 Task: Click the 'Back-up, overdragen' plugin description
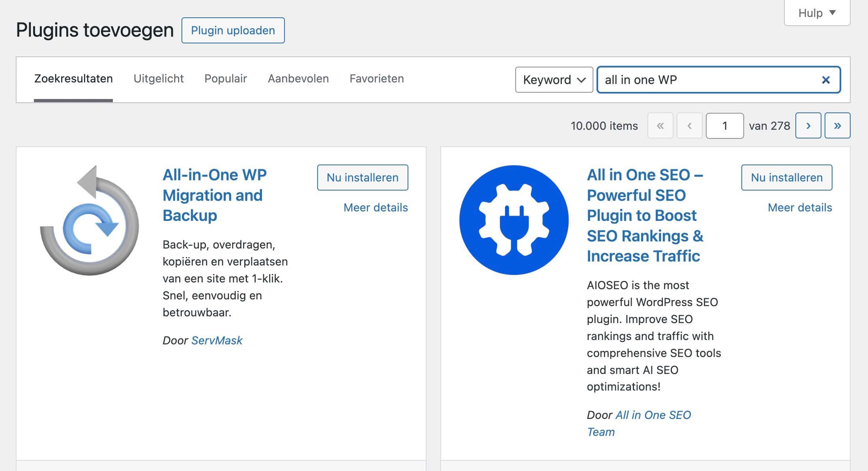(x=225, y=278)
